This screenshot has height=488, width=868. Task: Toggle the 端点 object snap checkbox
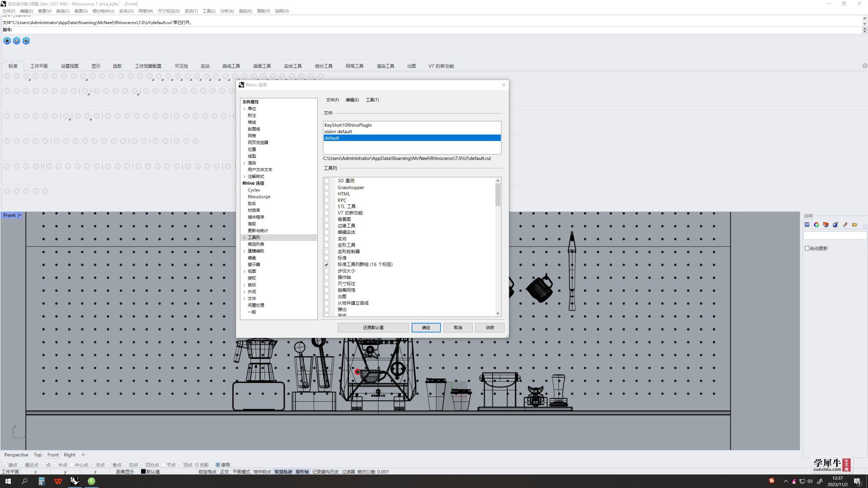click(5, 465)
